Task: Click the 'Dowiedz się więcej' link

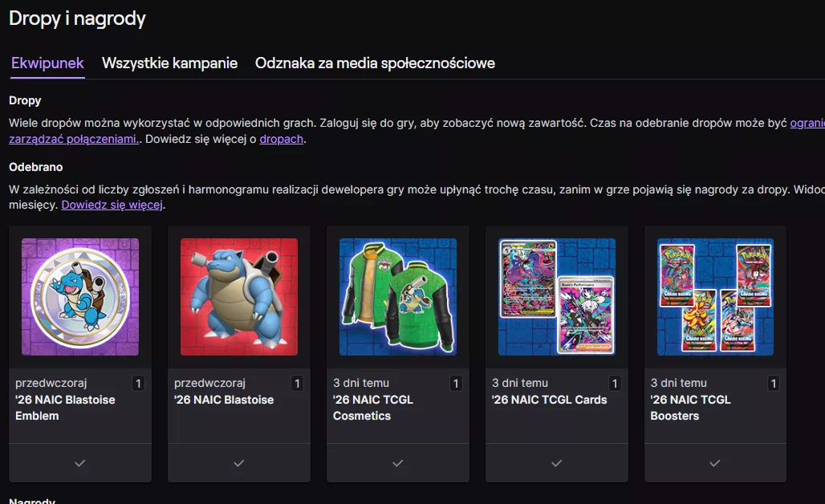Action: [112, 205]
